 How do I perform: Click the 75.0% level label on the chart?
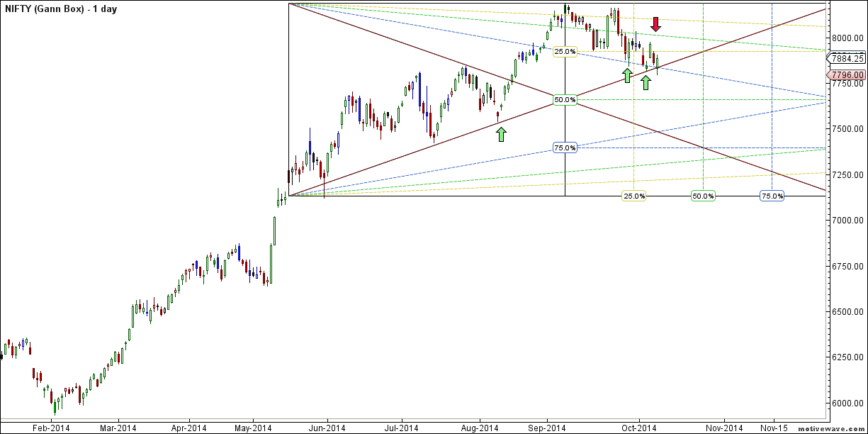[x=563, y=148]
